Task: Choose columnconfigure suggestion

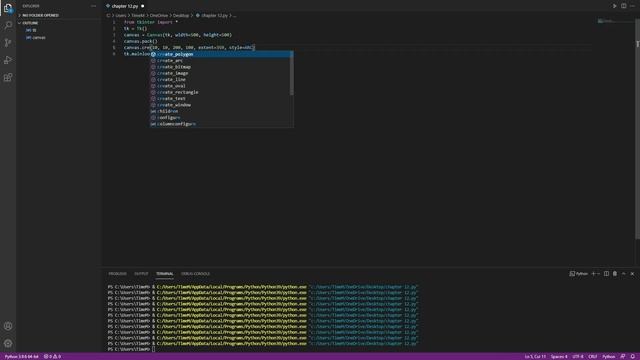Action: (x=220, y=124)
